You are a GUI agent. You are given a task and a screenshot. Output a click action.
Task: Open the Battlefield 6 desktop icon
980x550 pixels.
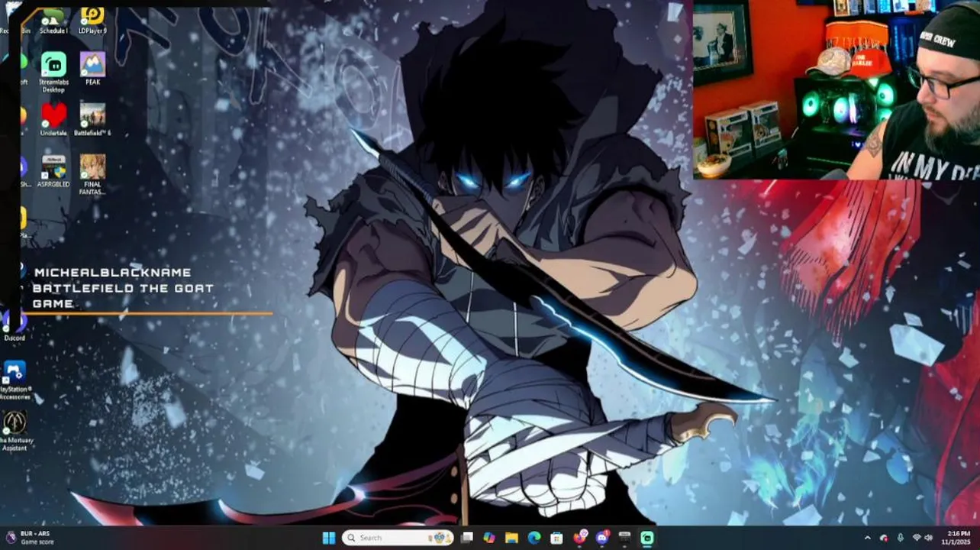[x=92, y=119]
